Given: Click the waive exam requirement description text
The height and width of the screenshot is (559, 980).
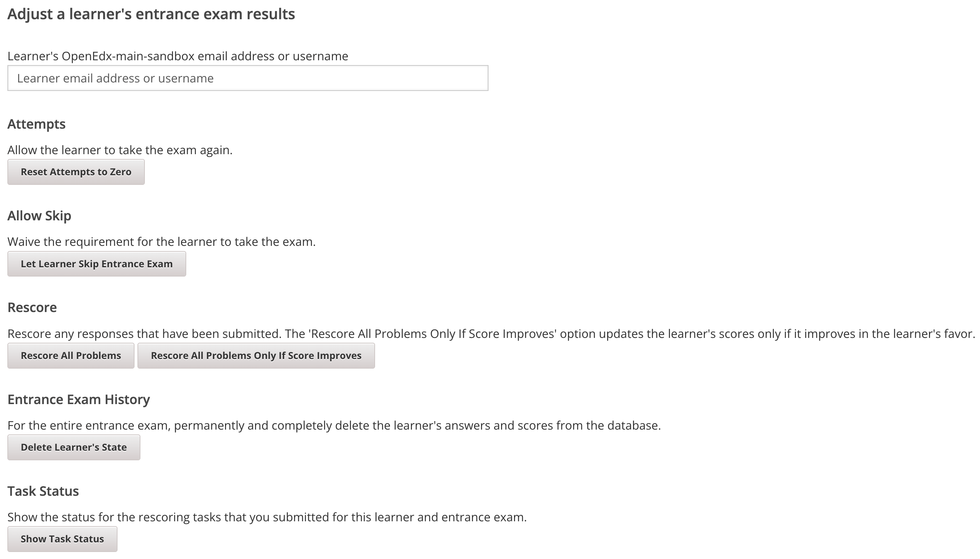Looking at the screenshot, I should point(161,241).
